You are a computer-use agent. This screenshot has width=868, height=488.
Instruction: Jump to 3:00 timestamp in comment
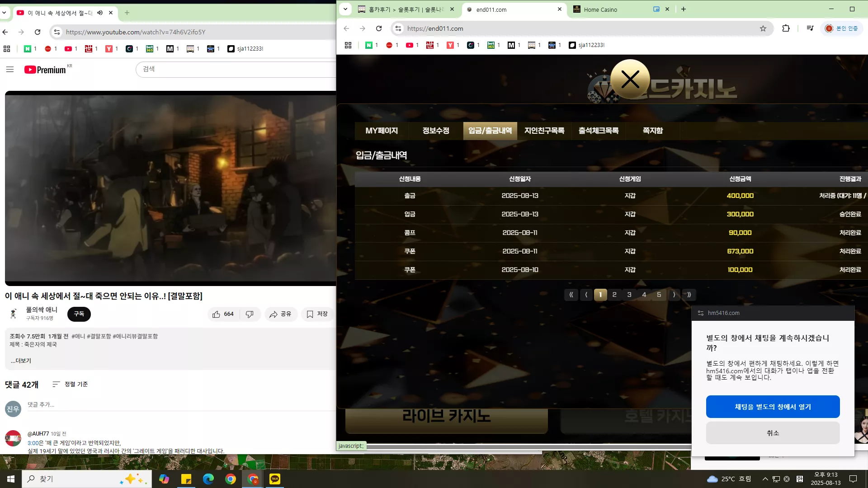point(33,443)
